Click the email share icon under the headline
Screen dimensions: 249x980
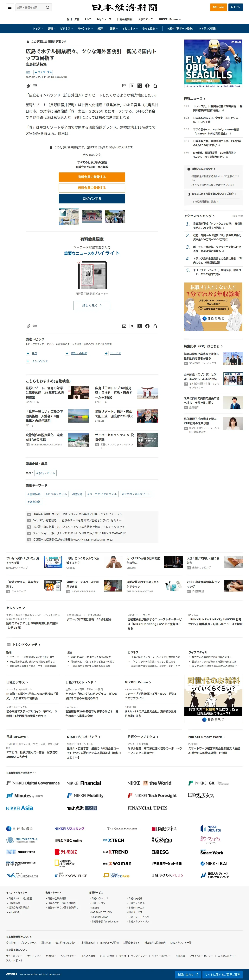[x=124, y=86]
